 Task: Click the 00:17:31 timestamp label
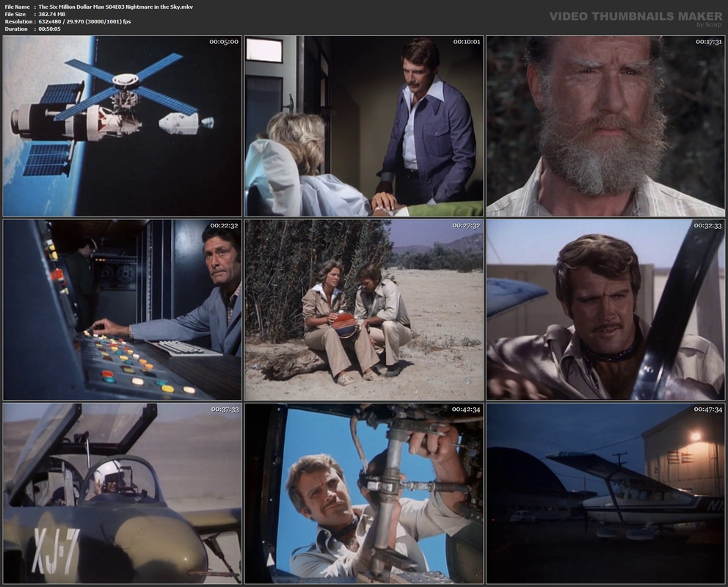pyautogui.click(x=708, y=42)
